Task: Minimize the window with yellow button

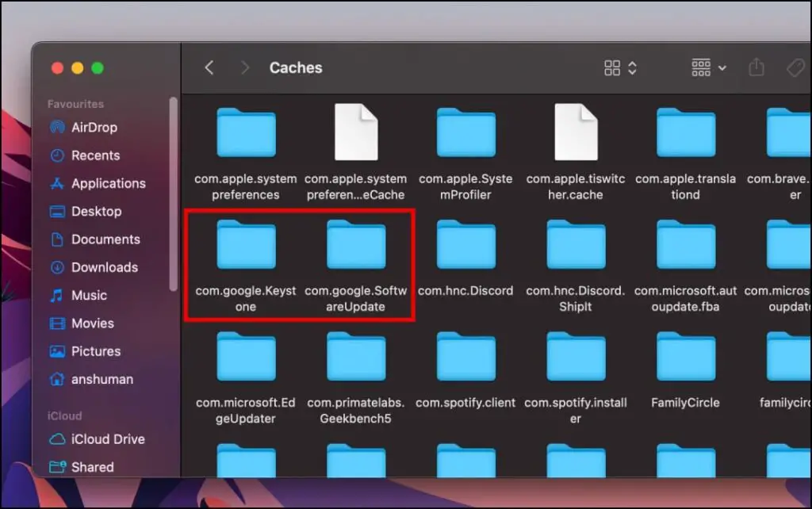Action: pos(78,68)
